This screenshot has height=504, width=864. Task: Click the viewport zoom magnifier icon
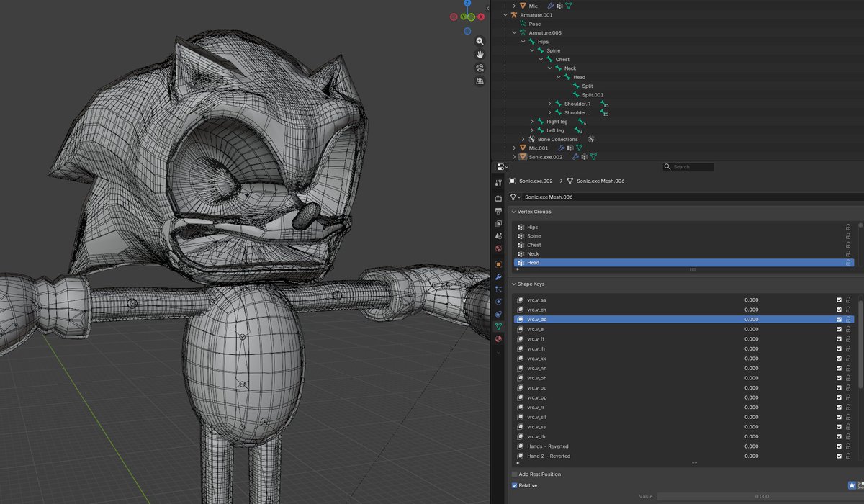tap(480, 41)
